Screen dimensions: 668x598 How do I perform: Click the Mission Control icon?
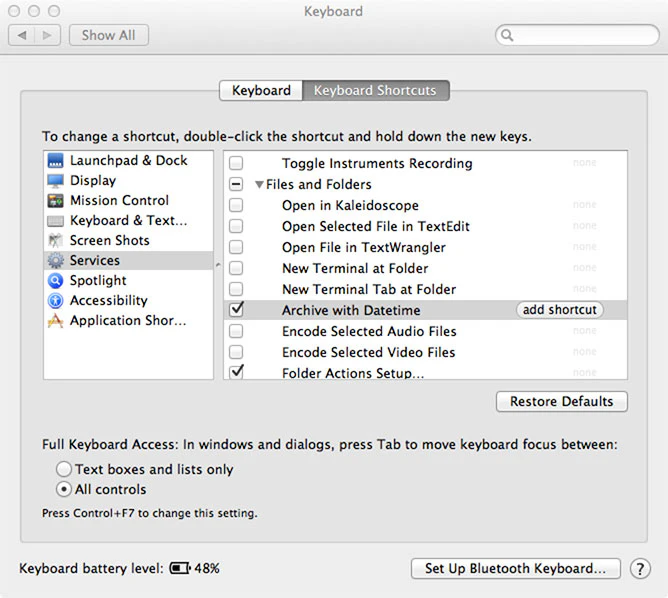(x=55, y=201)
